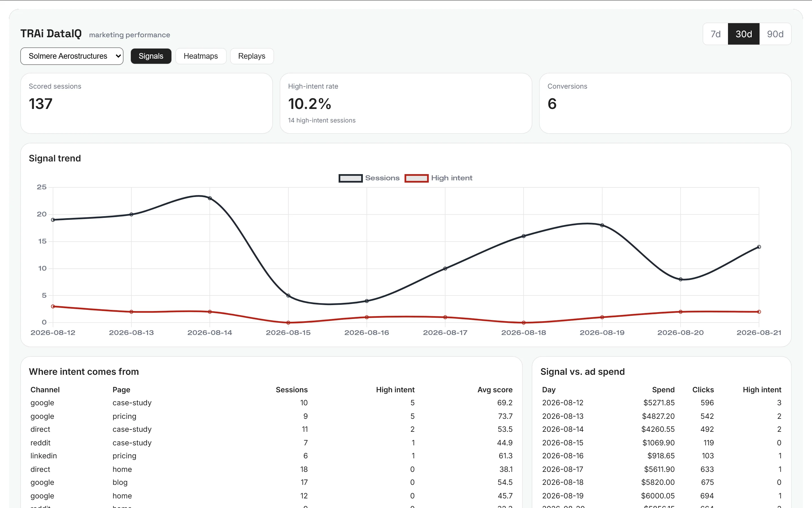Screen dimensions: 812x508
Task: Click the Sessions data point for 2026-08-19
Action: [602, 225]
